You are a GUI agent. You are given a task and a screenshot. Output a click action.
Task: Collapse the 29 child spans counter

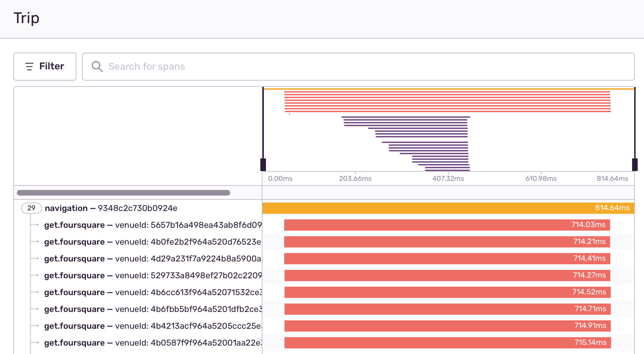click(32, 208)
